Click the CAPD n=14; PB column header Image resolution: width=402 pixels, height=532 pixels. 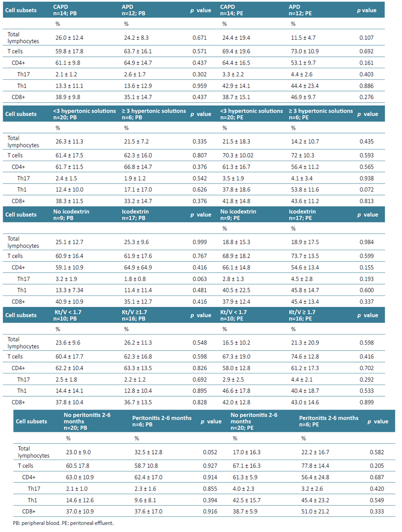click(x=65, y=10)
